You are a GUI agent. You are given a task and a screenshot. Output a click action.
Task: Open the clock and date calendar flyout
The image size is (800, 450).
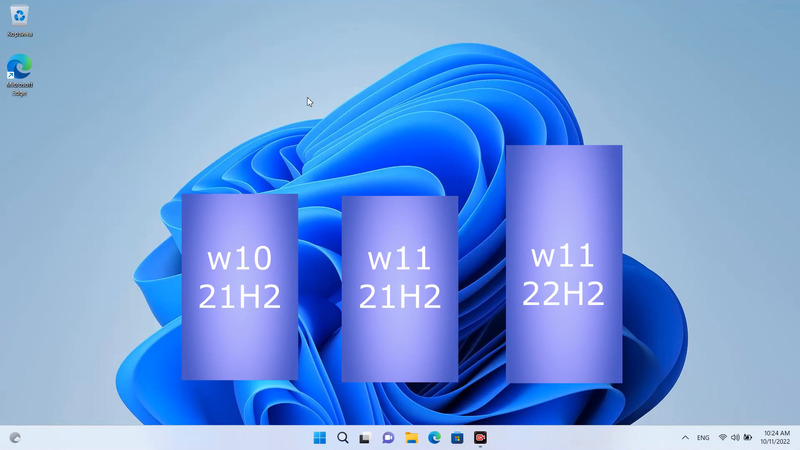click(x=776, y=438)
